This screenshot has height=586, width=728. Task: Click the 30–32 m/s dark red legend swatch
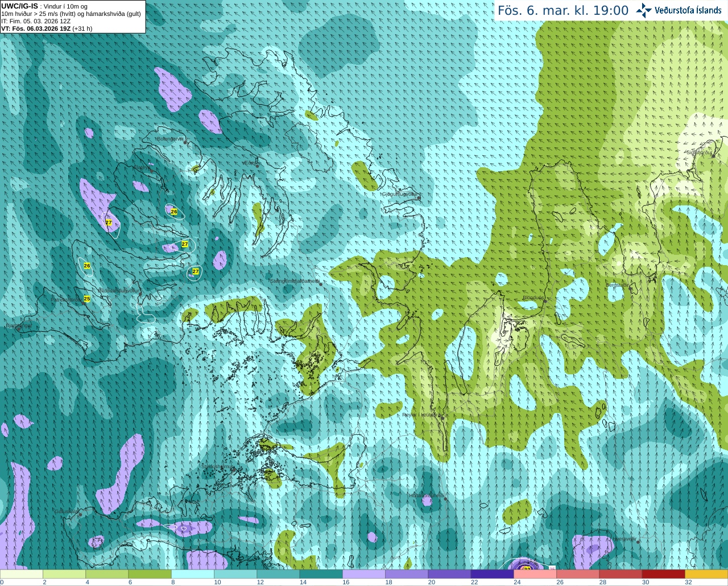pyautogui.click(x=664, y=574)
